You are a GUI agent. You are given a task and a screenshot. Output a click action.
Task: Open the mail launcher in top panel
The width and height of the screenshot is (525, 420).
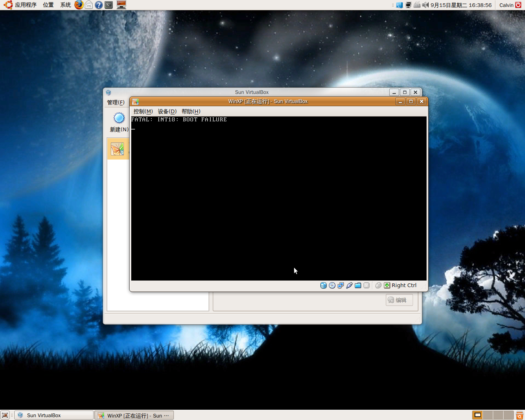point(89,5)
